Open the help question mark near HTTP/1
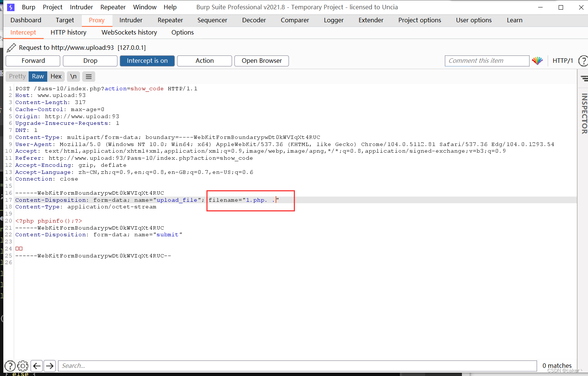The image size is (588, 376). (x=583, y=61)
